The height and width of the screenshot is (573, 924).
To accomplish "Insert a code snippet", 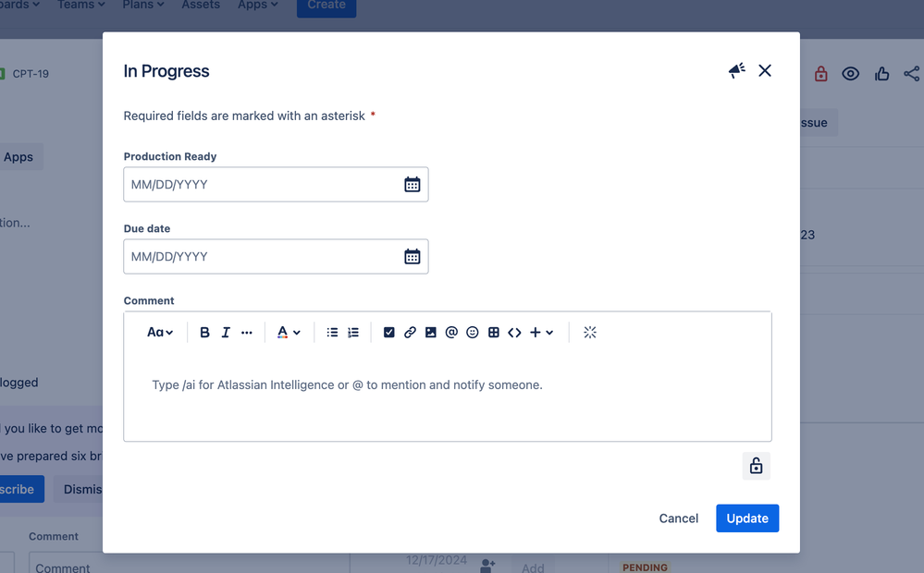I will coord(514,333).
